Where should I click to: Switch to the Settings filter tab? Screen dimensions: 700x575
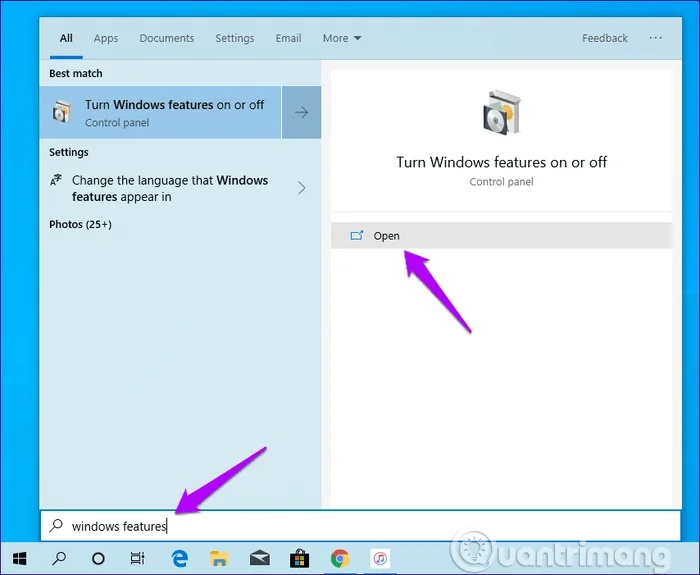(x=235, y=38)
